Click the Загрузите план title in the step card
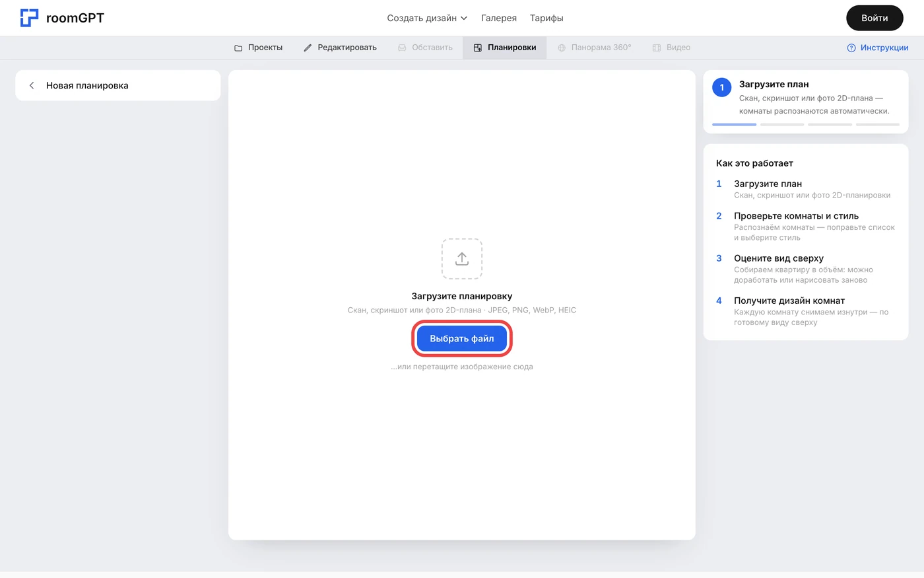Screen dimensions: 924x578 (x=774, y=85)
